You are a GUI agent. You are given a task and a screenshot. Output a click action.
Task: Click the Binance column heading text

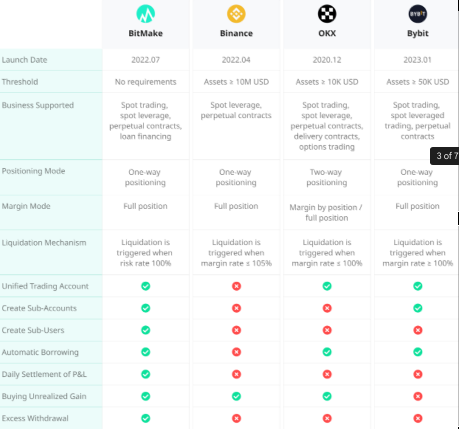click(x=236, y=33)
